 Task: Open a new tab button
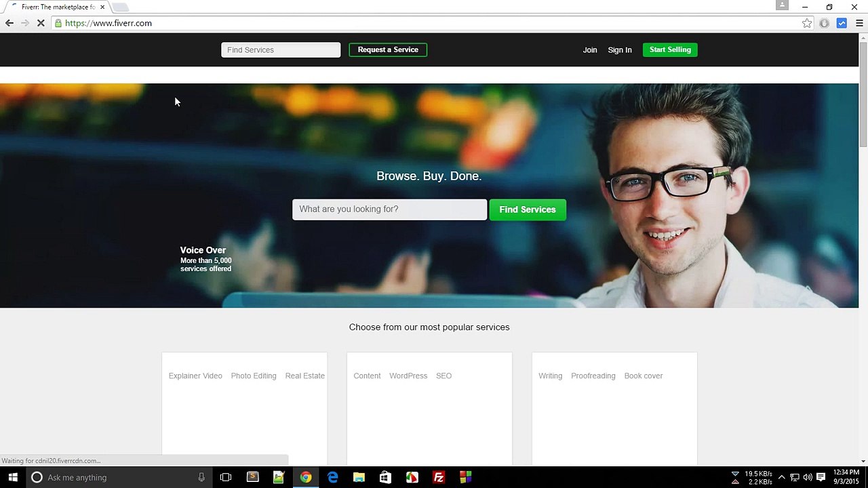(x=120, y=7)
